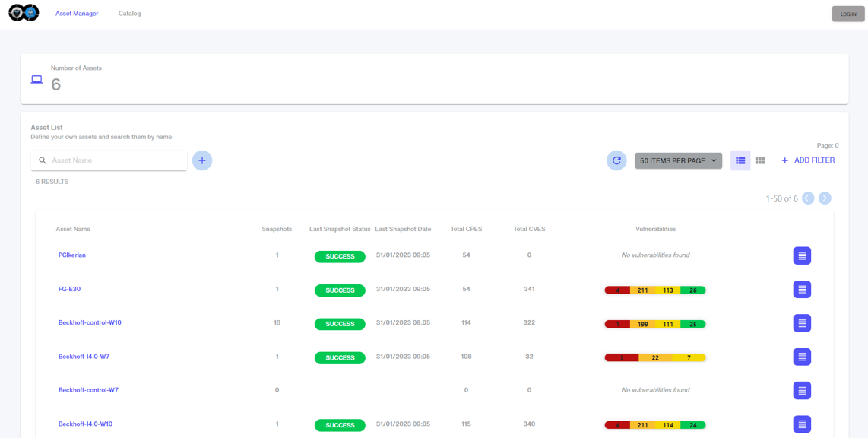
Task: Click the Total CPES column header
Action: click(466, 229)
